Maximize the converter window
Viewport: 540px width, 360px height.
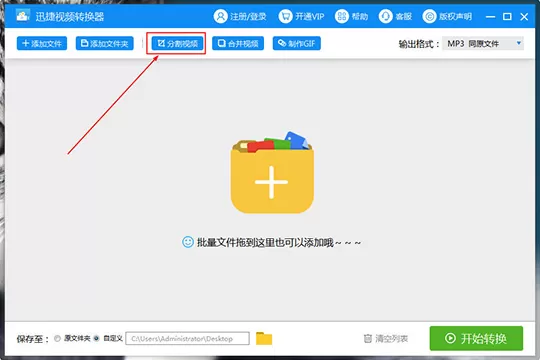(x=507, y=17)
